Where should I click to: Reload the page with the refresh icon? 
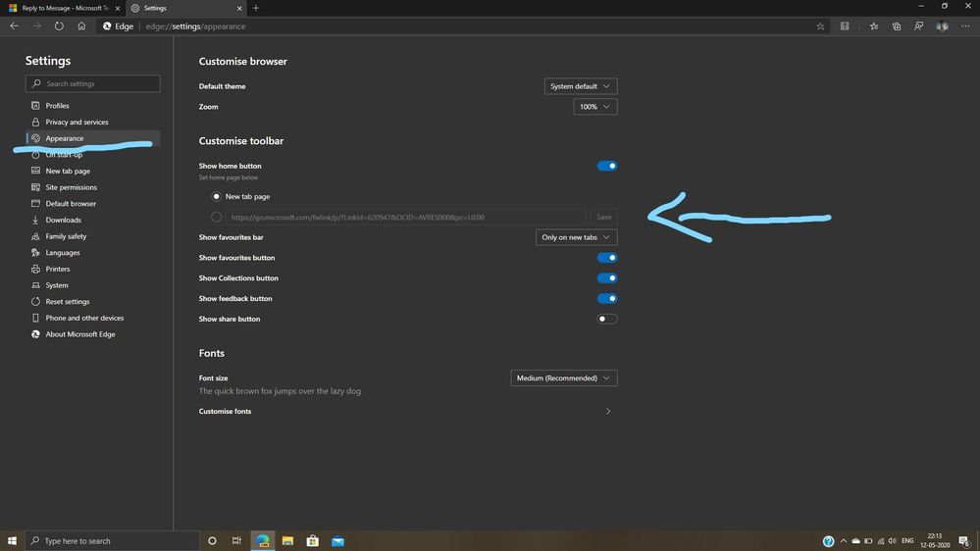point(59,26)
